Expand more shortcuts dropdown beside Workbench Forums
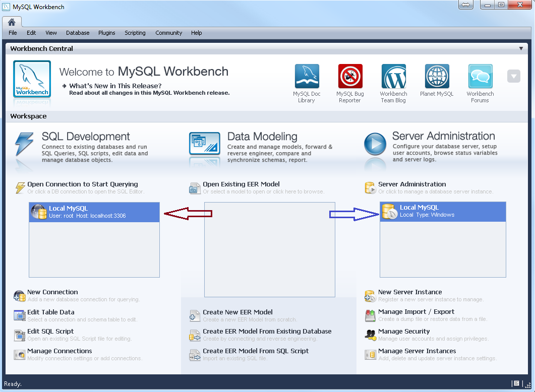 (513, 77)
